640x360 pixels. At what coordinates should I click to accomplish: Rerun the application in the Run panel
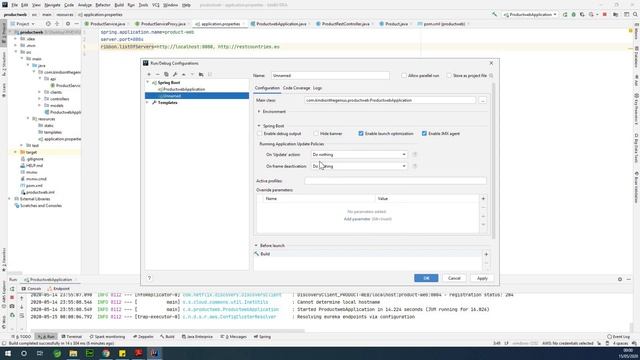click(x=12, y=289)
